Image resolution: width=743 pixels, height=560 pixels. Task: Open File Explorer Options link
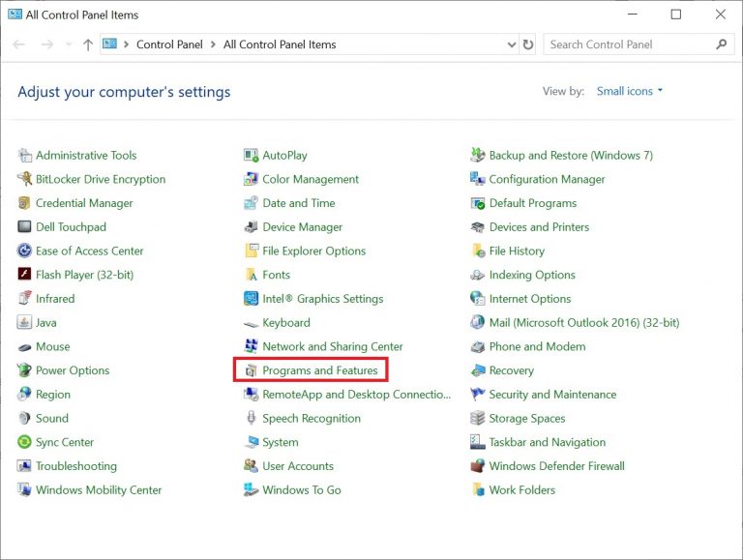[314, 251]
